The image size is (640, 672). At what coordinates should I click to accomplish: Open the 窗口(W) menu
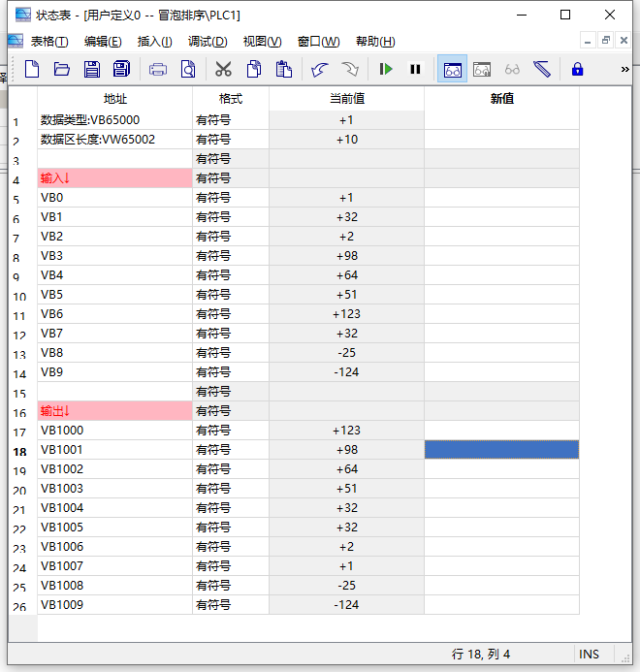318,42
